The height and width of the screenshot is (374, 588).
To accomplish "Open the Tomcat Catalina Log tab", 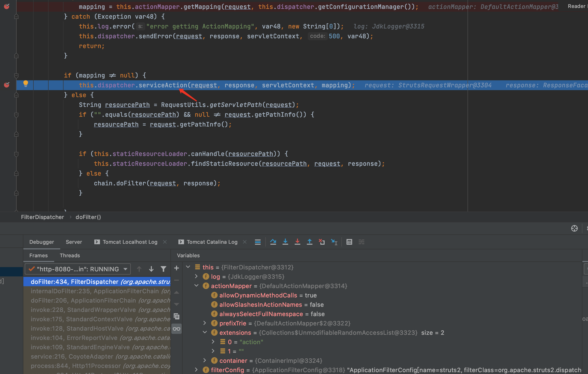I will (208, 242).
